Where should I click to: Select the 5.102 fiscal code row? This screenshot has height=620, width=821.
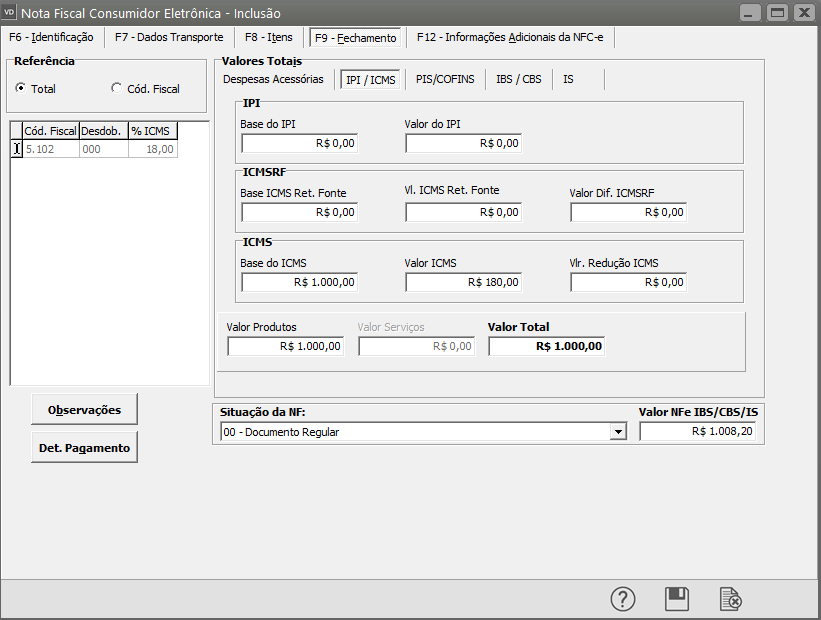(x=50, y=149)
